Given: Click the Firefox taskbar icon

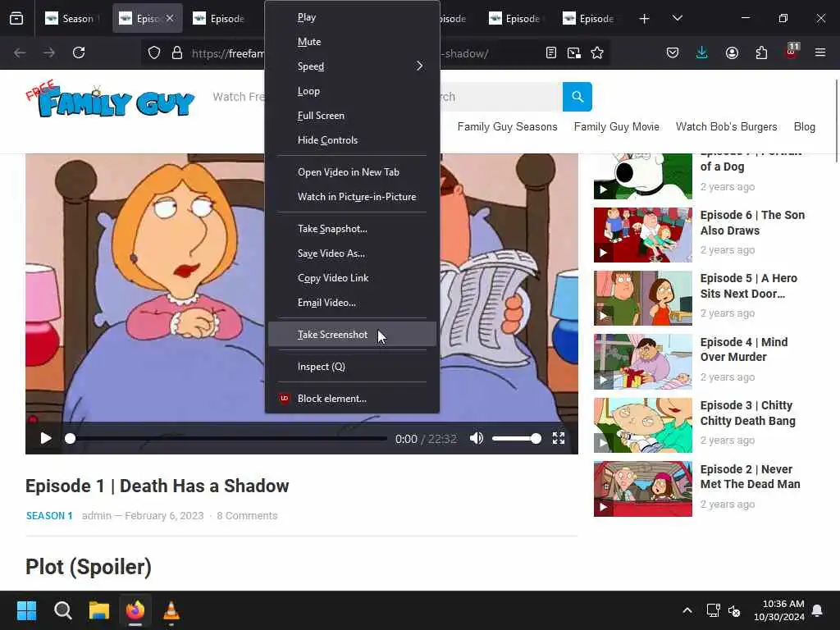Looking at the screenshot, I should 135,610.
